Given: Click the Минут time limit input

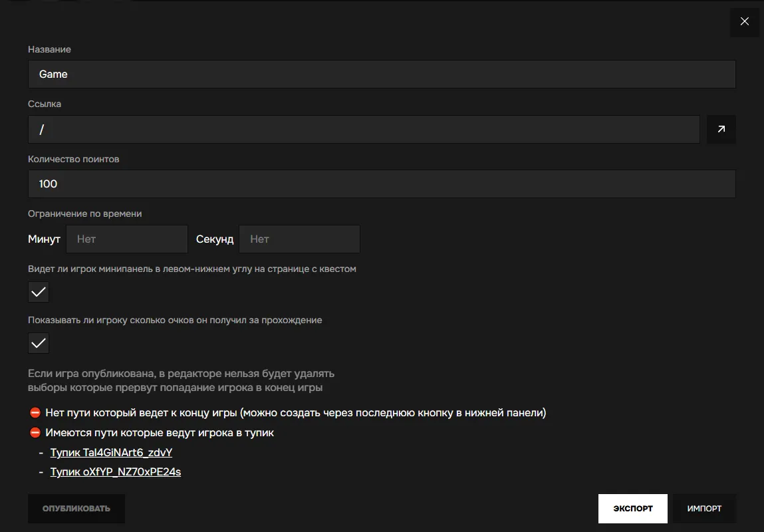Looking at the screenshot, I should coord(127,239).
